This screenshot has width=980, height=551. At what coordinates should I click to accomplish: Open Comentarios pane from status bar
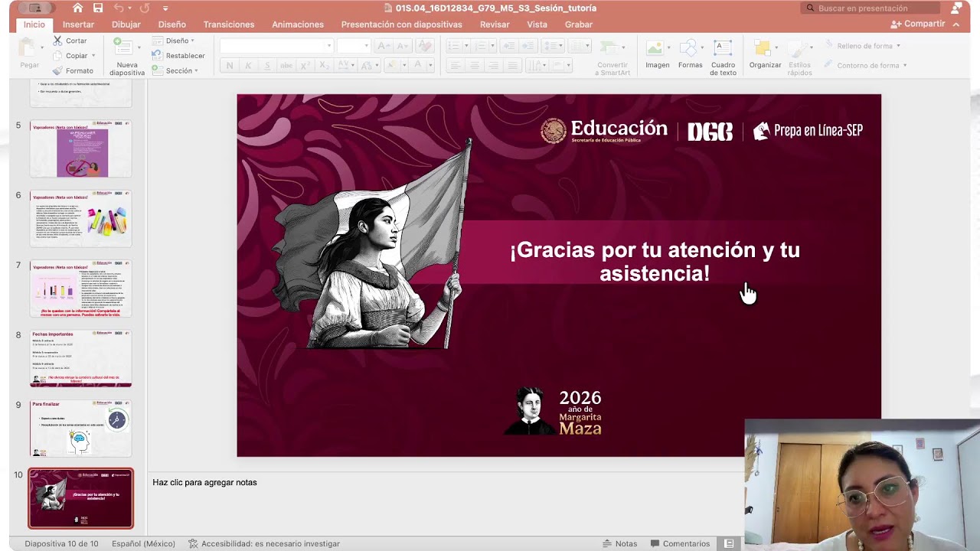point(679,543)
